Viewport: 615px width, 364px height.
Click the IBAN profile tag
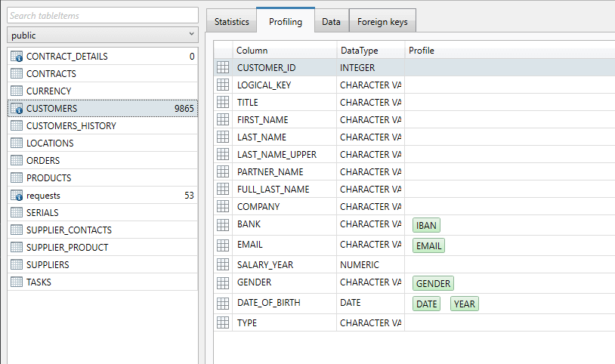pos(427,225)
